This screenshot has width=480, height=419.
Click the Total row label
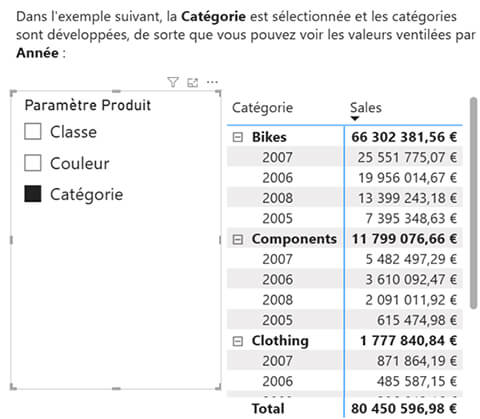point(268,409)
